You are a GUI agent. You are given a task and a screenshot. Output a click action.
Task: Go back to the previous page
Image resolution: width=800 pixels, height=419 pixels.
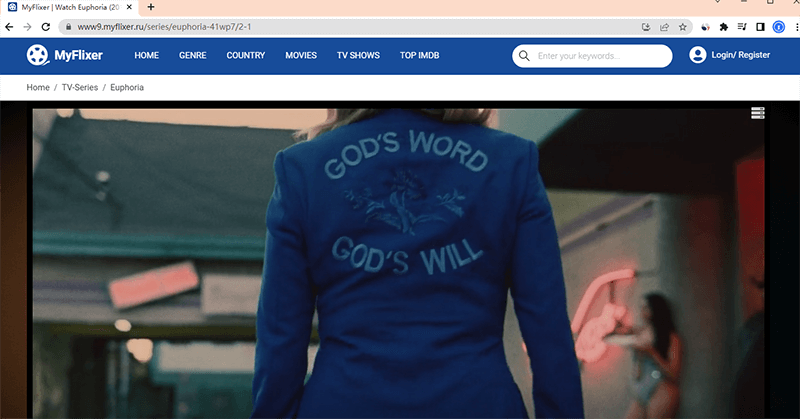[9, 27]
